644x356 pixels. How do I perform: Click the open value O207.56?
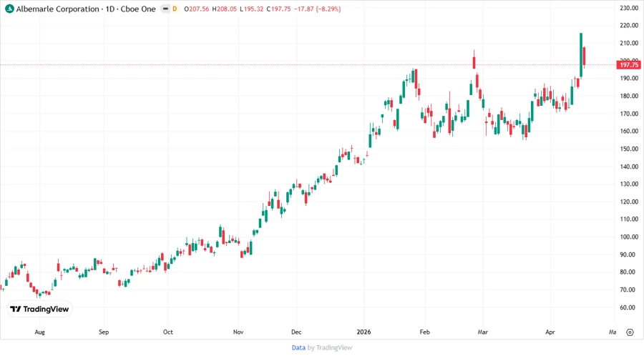[x=196, y=9]
